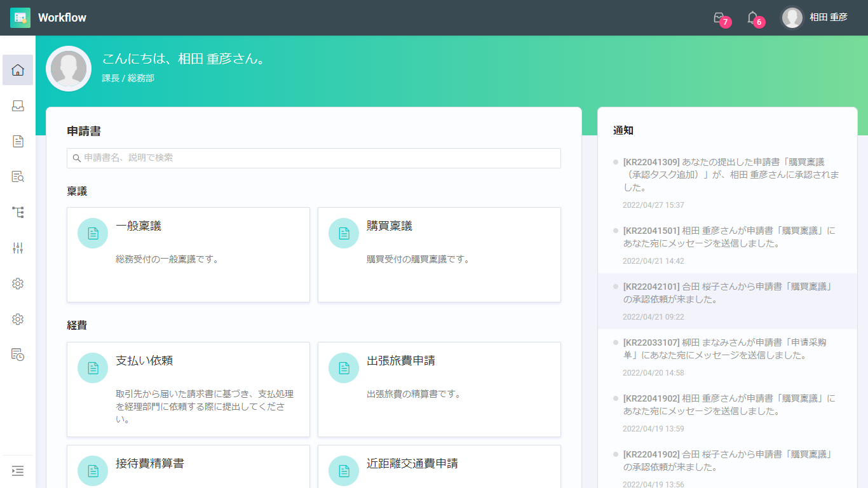This screenshot has height=488, width=868.
Task: Click the large profile avatar in the banner
Action: pyautogui.click(x=69, y=69)
